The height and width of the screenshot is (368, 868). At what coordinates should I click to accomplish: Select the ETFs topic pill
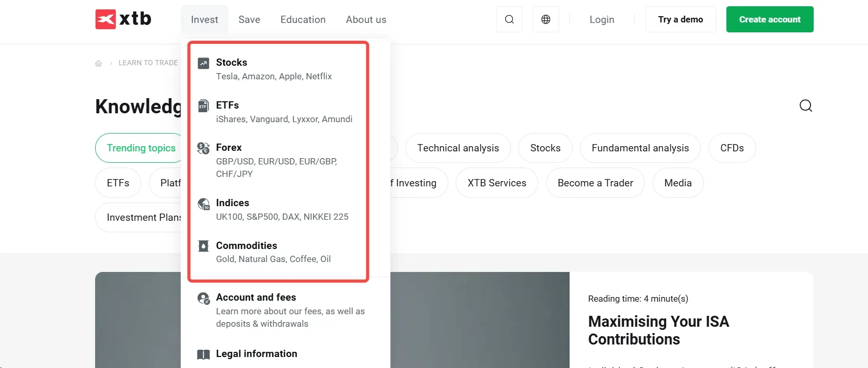118,183
